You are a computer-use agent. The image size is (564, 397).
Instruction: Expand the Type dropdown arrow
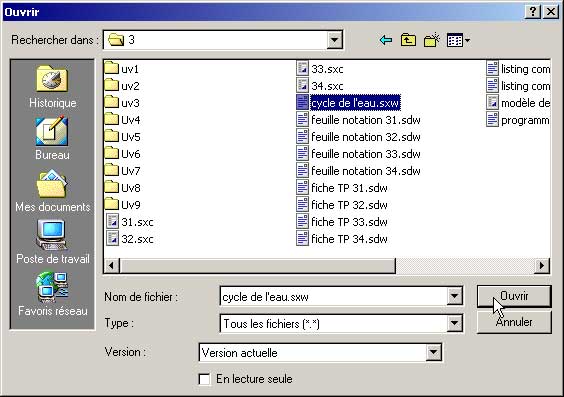click(x=454, y=323)
